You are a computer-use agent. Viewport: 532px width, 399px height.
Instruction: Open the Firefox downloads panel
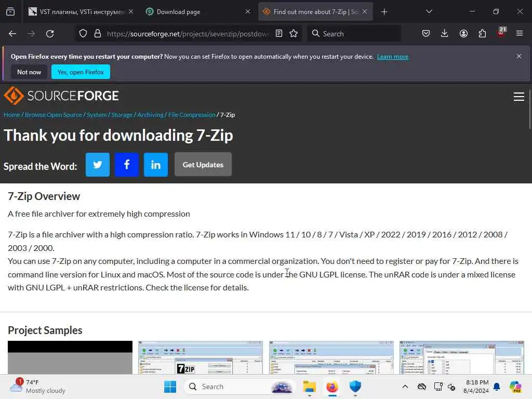tap(445, 34)
